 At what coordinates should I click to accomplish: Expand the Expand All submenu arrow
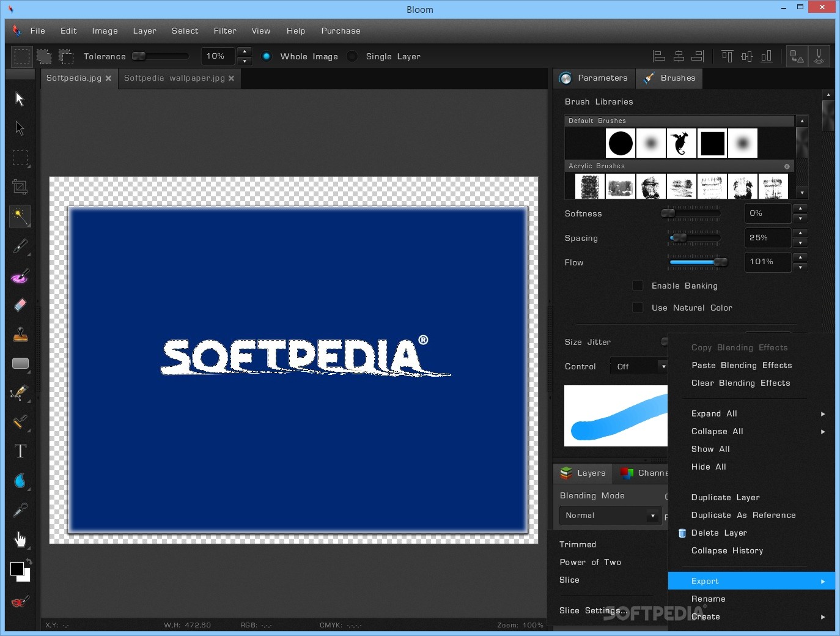pyautogui.click(x=823, y=414)
